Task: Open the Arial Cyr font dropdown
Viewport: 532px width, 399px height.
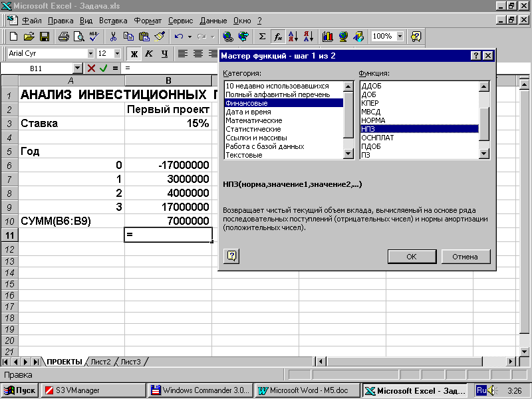Action: (x=90, y=54)
